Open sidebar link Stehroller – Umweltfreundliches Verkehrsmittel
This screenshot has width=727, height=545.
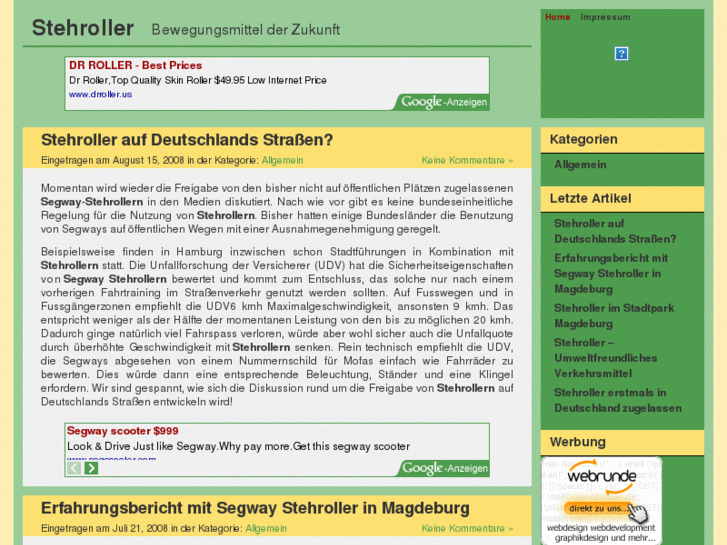point(606,358)
